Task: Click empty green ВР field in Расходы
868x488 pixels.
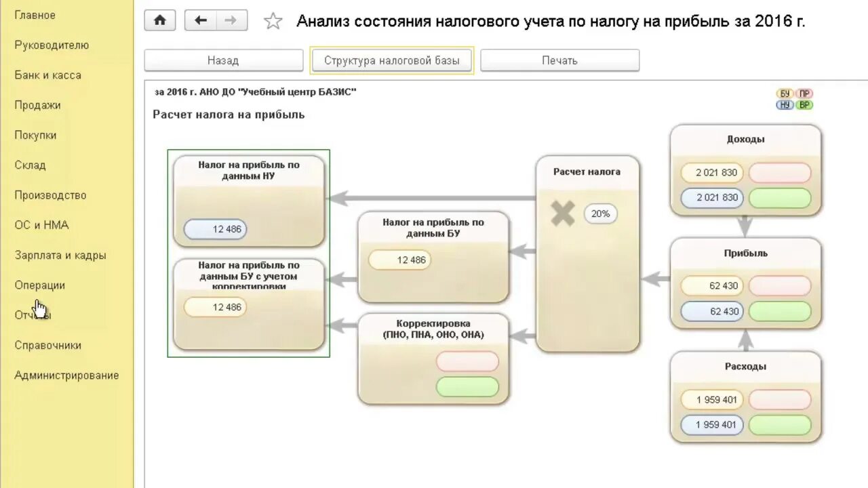Action: click(x=780, y=425)
